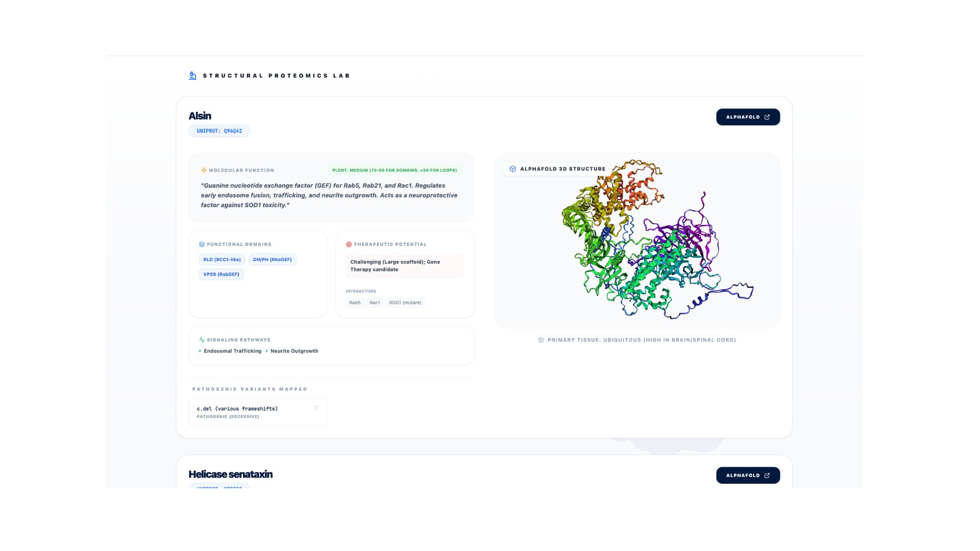Select the VPS9 (RabGEF) domain tag
The image size is (980, 551).
tap(222, 274)
